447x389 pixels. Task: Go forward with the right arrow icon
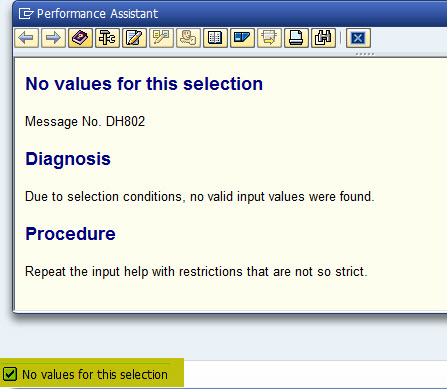point(53,38)
